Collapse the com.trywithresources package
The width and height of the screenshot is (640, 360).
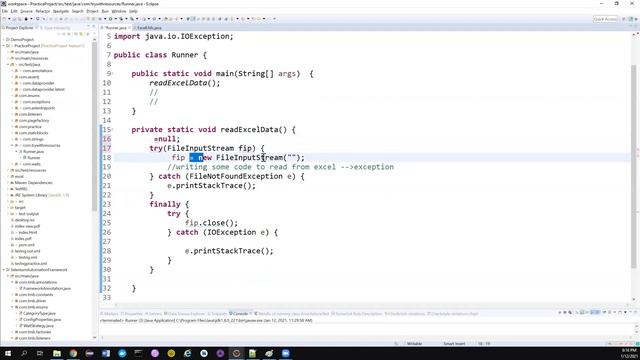(x=12, y=145)
